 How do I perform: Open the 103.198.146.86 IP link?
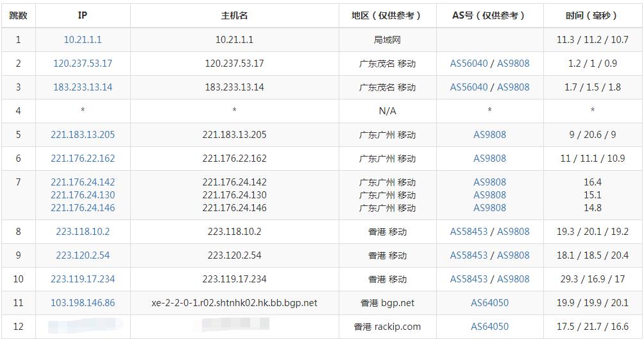[x=83, y=303]
